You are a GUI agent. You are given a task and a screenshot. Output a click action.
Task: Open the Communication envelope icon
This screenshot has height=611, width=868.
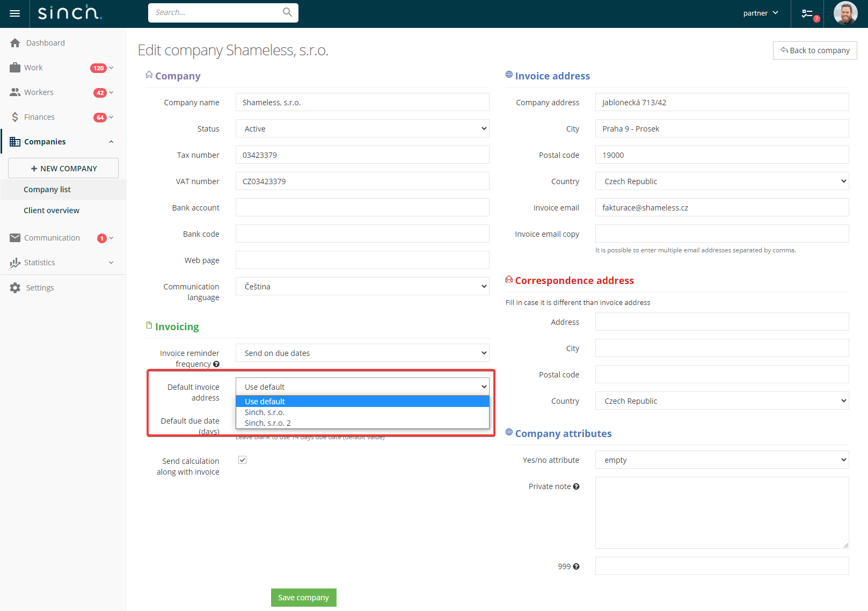pyautogui.click(x=15, y=237)
